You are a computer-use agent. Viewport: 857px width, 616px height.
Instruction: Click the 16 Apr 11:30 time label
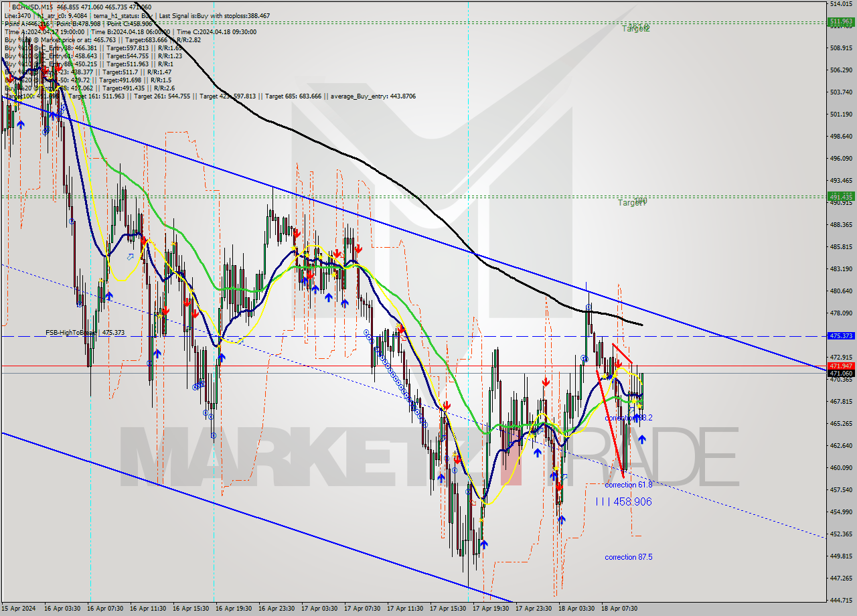click(148, 609)
